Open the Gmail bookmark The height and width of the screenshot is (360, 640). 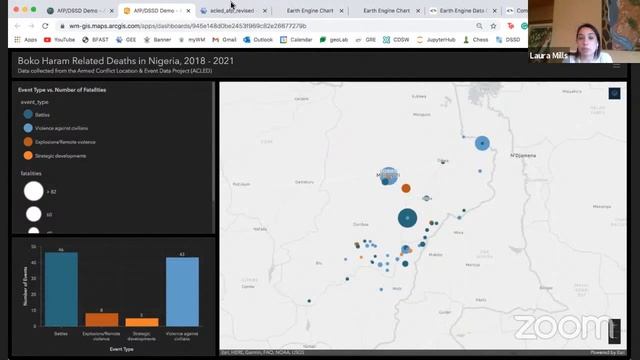point(224,40)
